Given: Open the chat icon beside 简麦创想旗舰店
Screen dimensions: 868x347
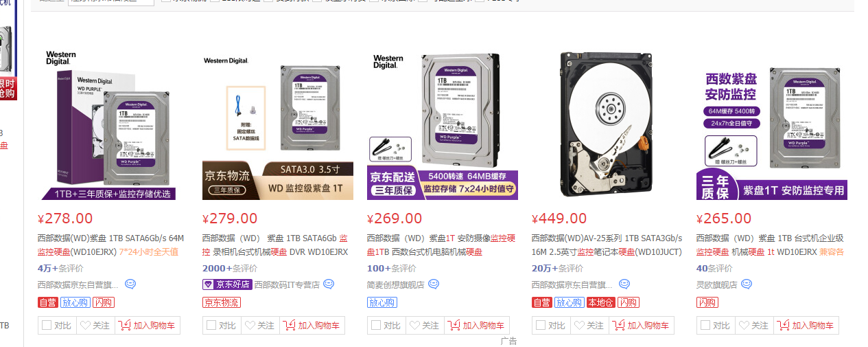Looking at the screenshot, I should point(433,284).
